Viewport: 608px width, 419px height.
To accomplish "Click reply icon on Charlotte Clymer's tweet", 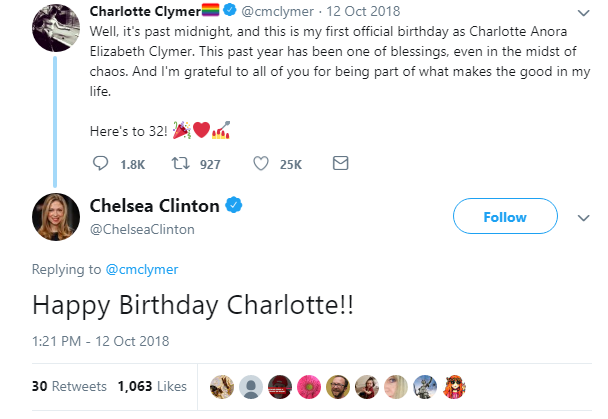I will click(100, 163).
